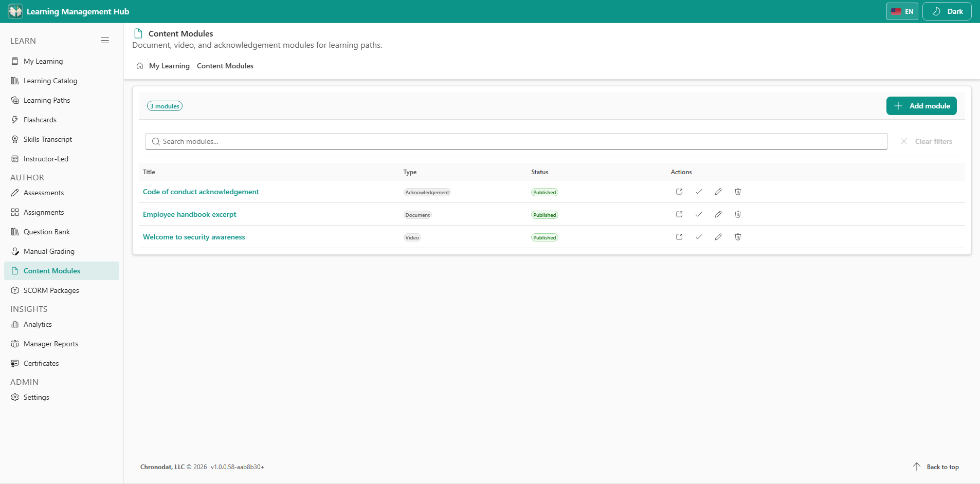The height and width of the screenshot is (484, 980).
Task: Click edit pencil for Welcome to security awareness
Action: coord(718,237)
